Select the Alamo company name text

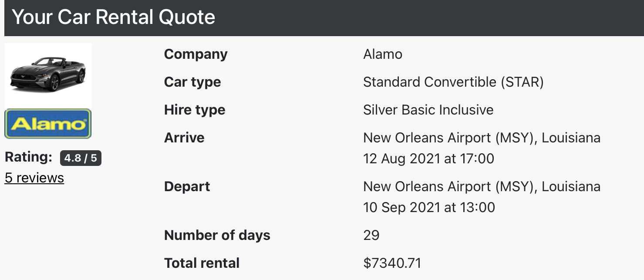click(382, 54)
